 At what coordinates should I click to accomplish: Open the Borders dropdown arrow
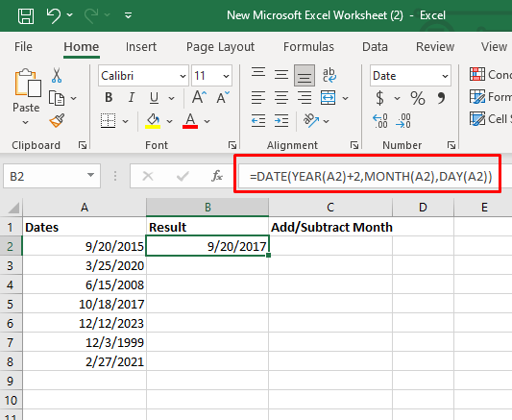126,121
